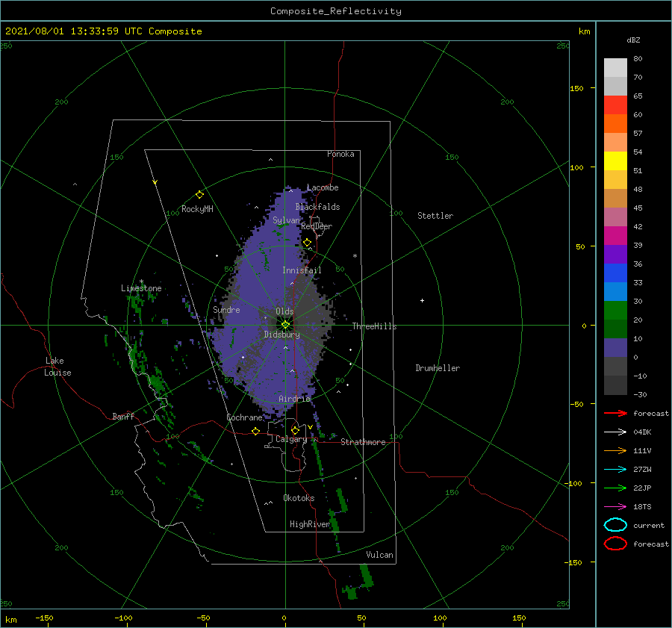Screen dimensions: 672x628
Task: Click the Limestone label
Action: pos(141,288)
